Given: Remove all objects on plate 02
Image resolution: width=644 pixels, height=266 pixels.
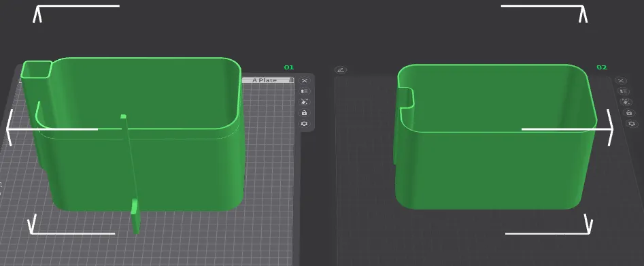Looking at the screenshot, I should (x=621, y=80).
